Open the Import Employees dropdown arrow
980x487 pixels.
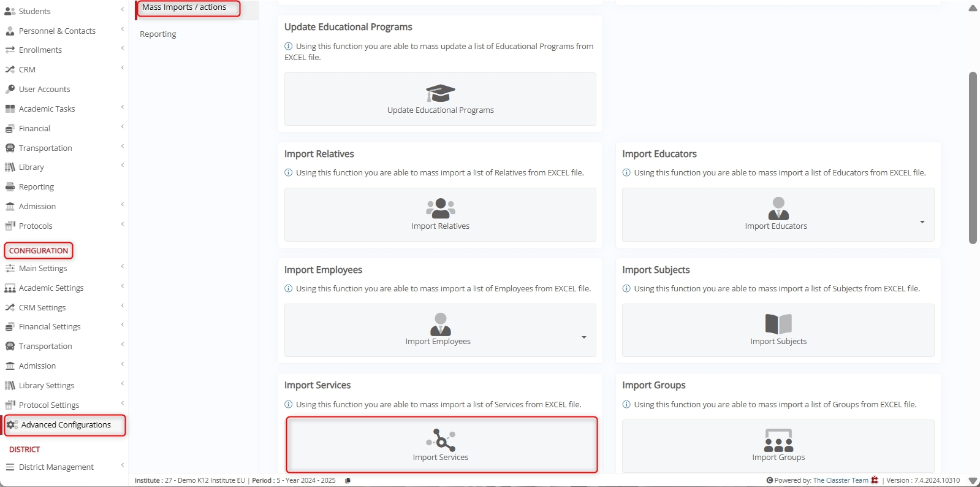coord(583,337)
